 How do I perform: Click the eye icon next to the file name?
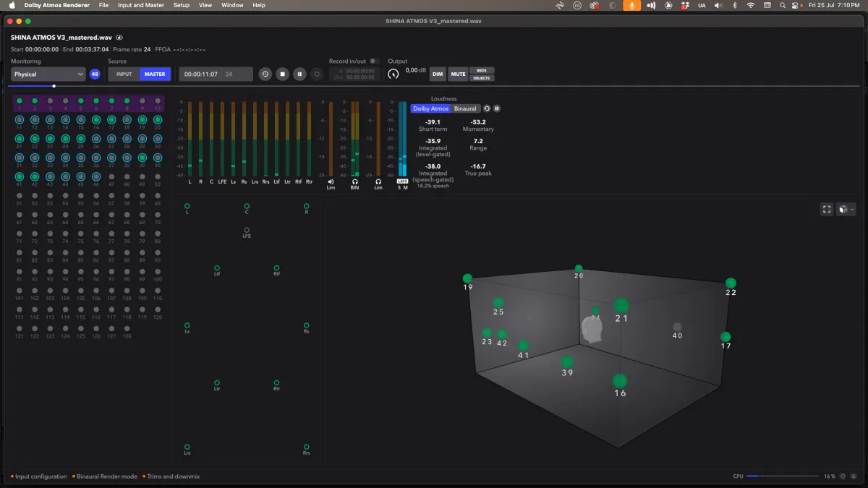(x=119, y=38)
